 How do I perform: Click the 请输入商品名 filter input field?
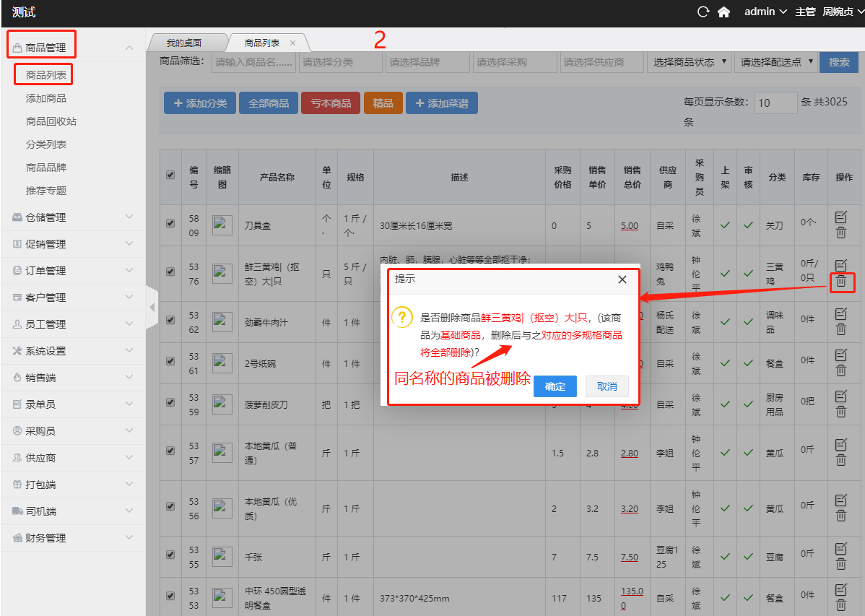pos(254,62)
